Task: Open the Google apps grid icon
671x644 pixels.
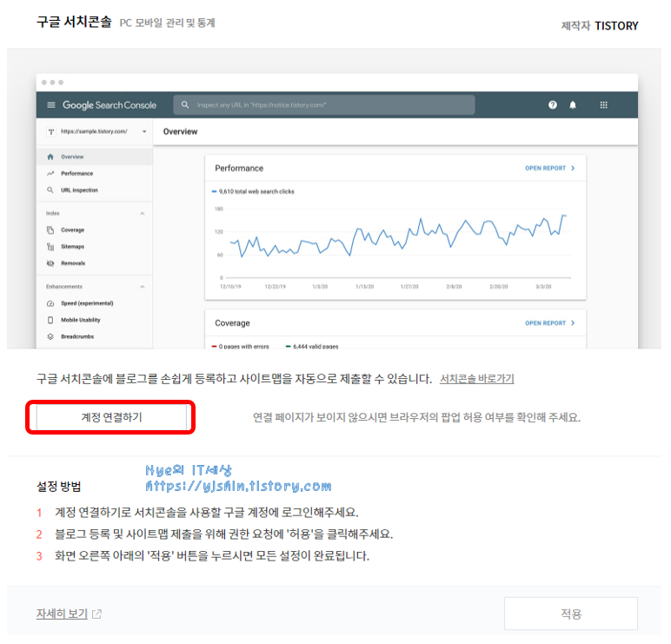Action: click(603, 105)
